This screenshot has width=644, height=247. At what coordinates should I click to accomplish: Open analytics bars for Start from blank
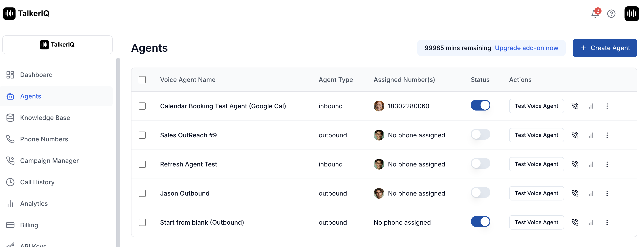(x=591, y=222)
